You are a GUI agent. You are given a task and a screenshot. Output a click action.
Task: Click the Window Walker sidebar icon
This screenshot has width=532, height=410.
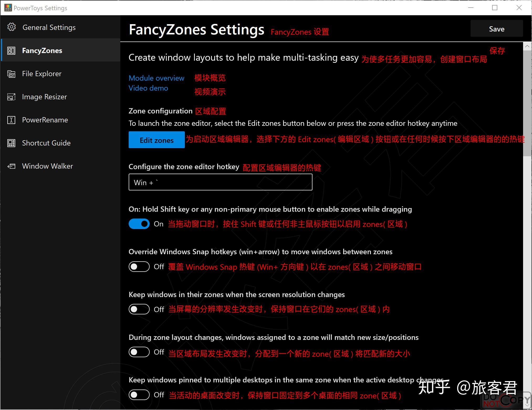[x=11, y=166]
